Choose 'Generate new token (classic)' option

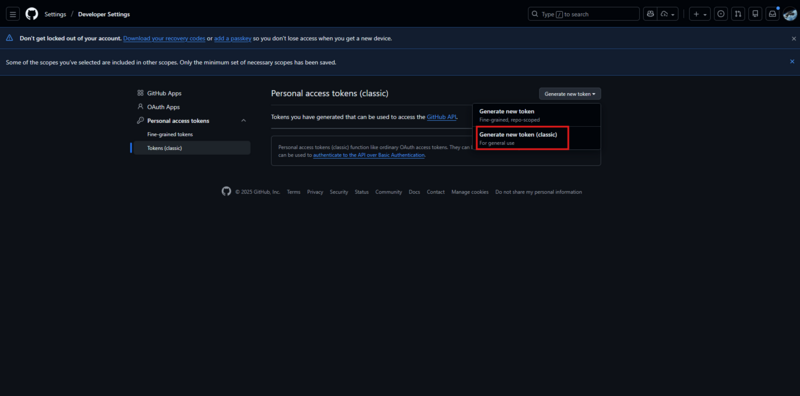536,138
